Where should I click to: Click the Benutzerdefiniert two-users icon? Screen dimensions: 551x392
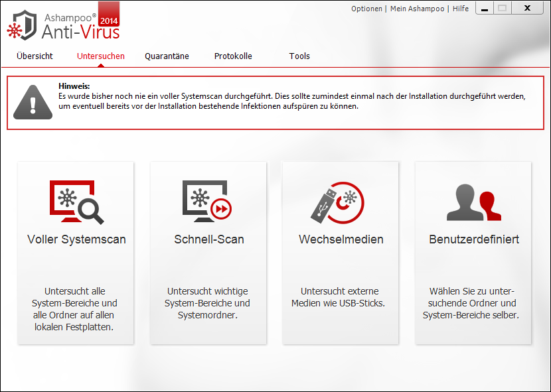(473, 203)
